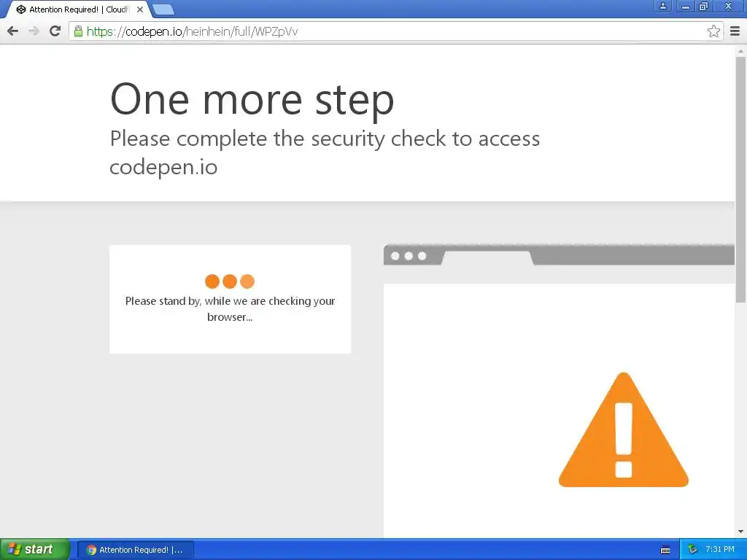Click the scrollbar up arrow
Screen dimensions: 747x560
741,50
